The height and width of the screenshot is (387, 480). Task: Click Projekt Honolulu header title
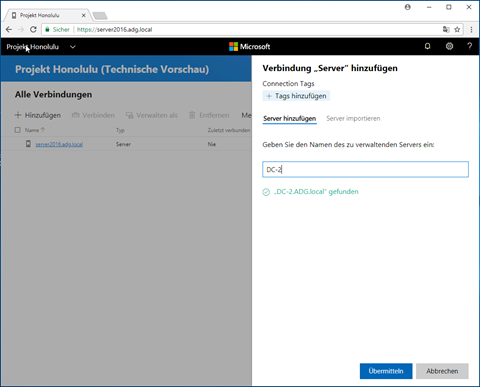tap(32, 47)
